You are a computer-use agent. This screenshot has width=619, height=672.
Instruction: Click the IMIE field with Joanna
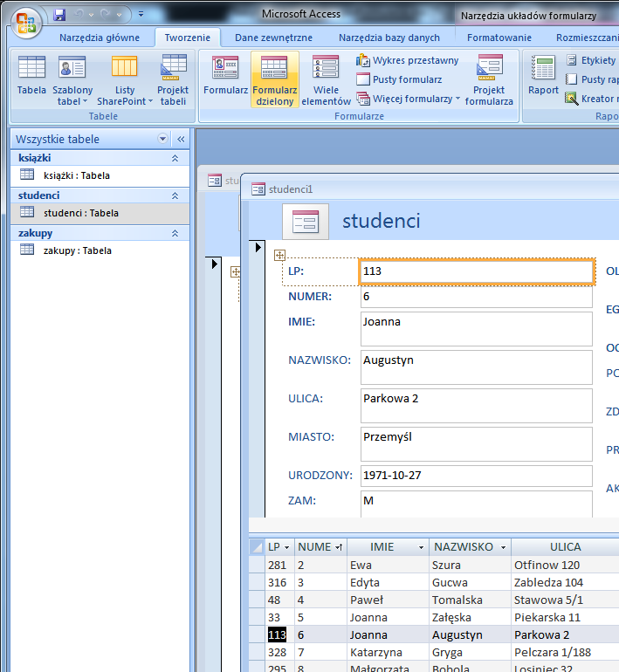point(476,329)
